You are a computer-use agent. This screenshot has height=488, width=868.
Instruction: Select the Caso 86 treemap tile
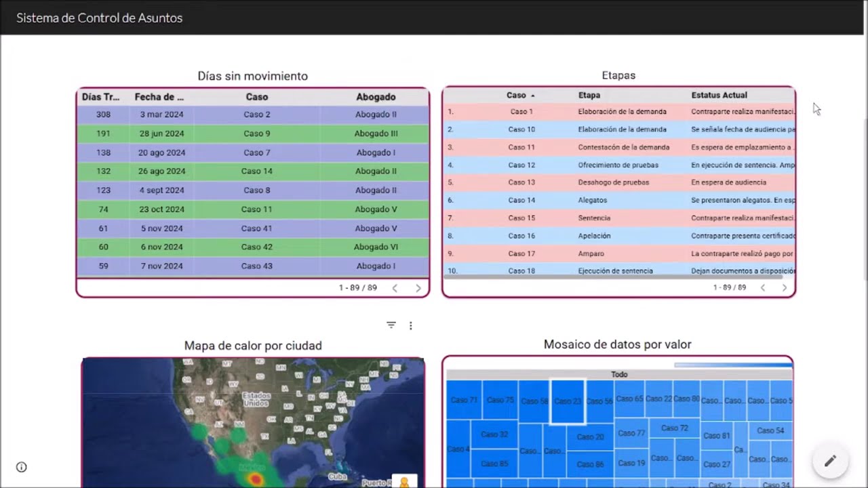point(590,464)
